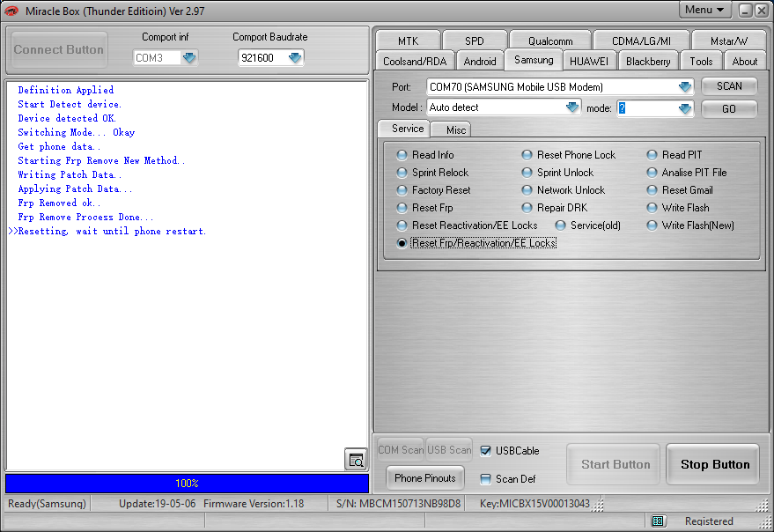Expand the Model Auto detect dropdown arrow
Screen dimensions: 774x532
click(x=572, y=107)
